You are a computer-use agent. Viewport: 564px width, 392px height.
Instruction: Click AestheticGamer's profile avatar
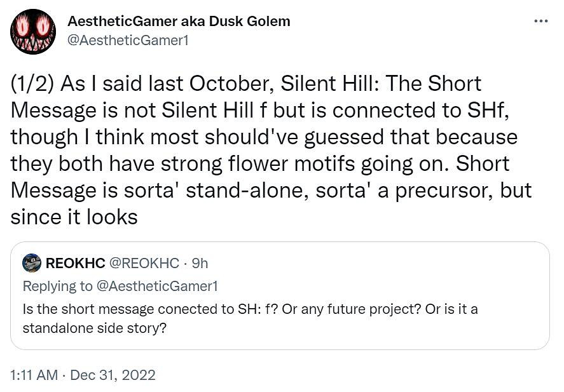[x=33, y=32]
